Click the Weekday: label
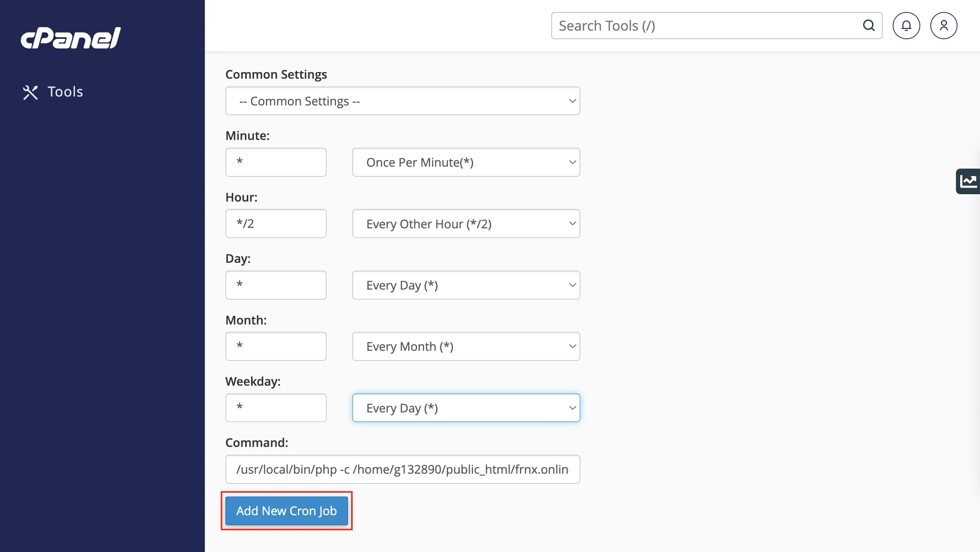Viewport: 980px width, 552px height. 253,381
